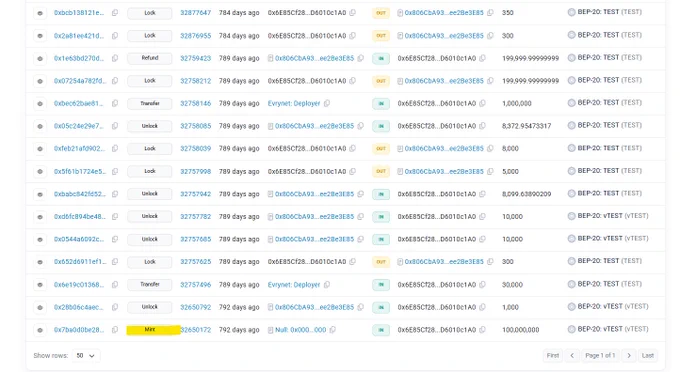Click Refund method badge
Screen dimensions: 680x372
150,58
